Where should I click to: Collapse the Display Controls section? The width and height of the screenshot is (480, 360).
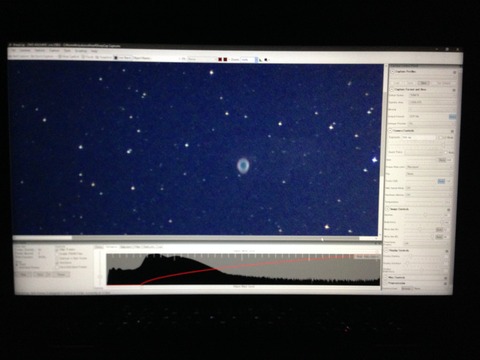[x=386, y=250]
